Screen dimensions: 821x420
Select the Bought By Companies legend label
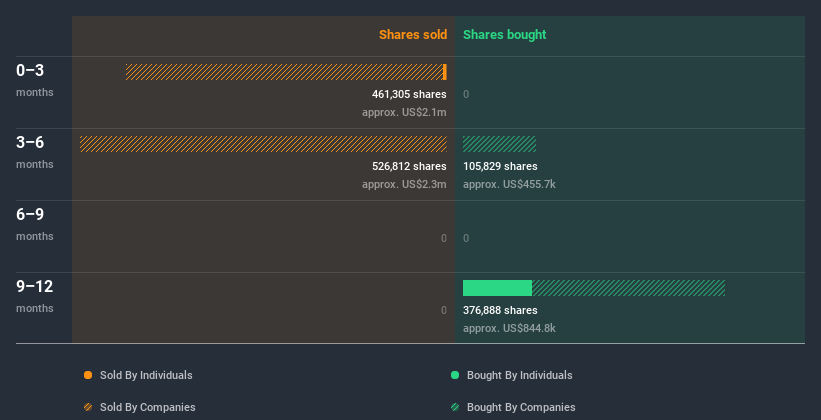[x=521, y=407]
